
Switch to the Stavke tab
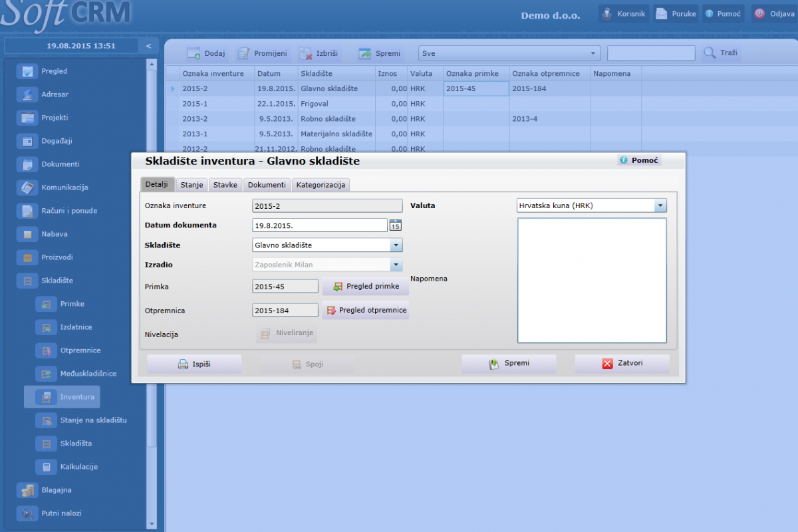[x=225, y=185]
